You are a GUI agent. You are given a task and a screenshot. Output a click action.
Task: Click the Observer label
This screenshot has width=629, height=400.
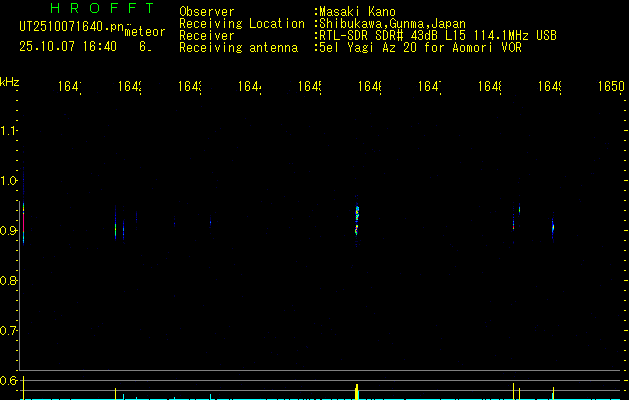coord(207,12)
